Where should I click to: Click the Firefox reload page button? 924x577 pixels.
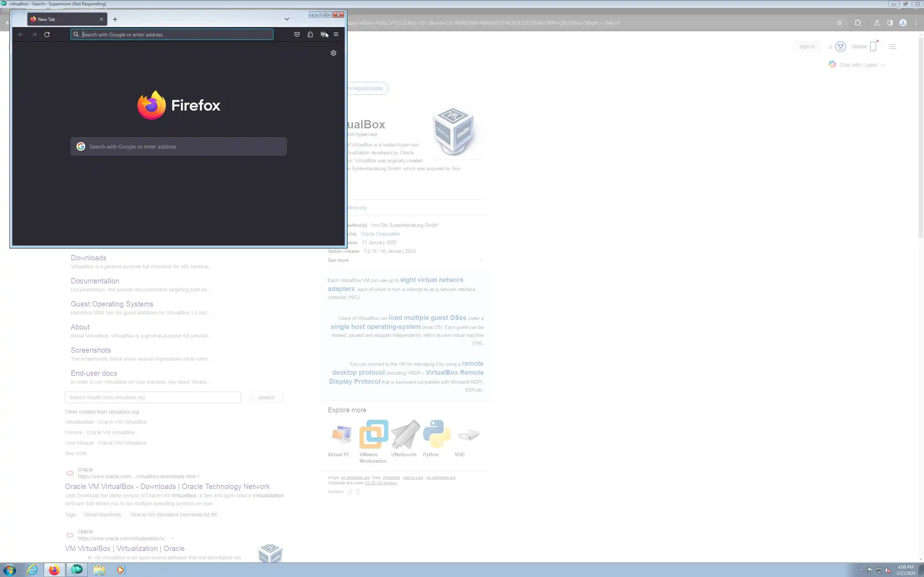click(x=47, y=34)
